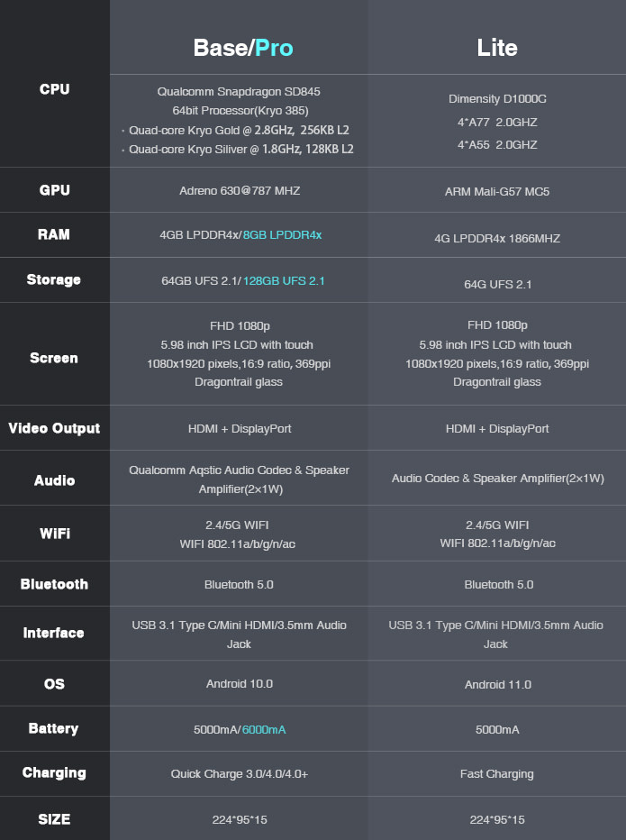Click the 128GB UFS 2.1 highlighted text
This screenshot has width=626, height=840.
pos(284,280)
